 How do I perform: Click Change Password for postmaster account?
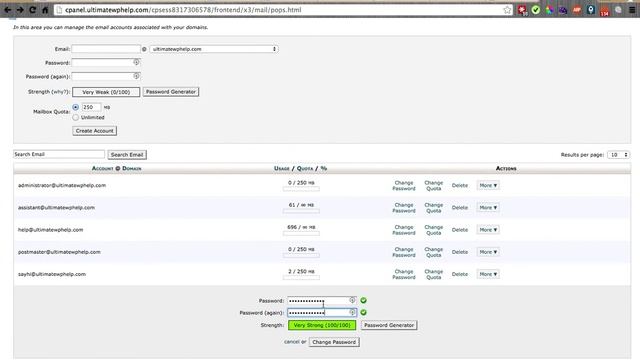(404, 252)
